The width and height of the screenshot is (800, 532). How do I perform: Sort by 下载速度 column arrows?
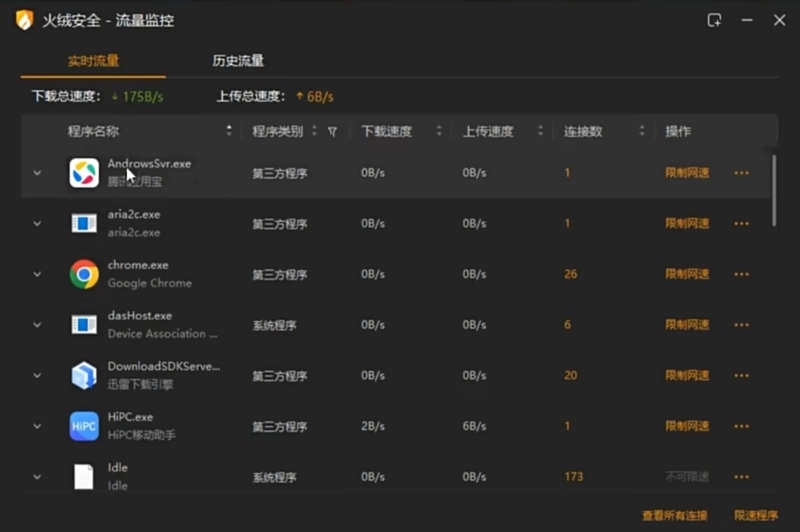click(439, 132)
